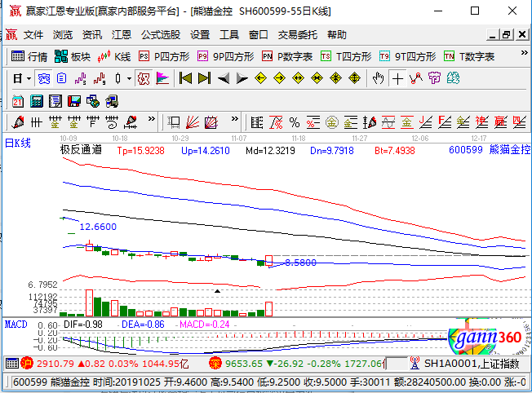
Task: Open the 浏览 menu
Action: 63,35
